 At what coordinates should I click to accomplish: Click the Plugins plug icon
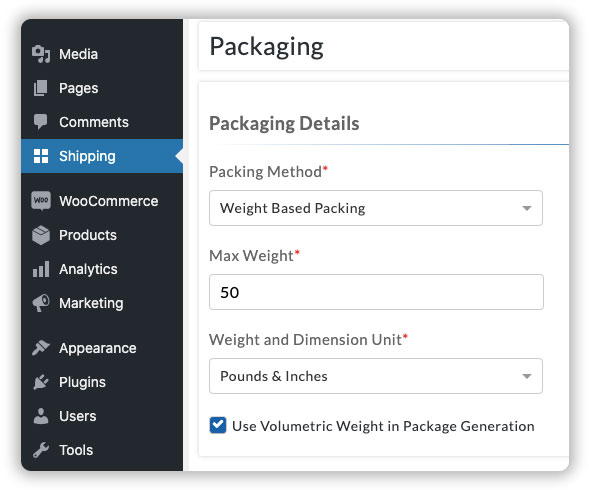click(x=41, y=382)
